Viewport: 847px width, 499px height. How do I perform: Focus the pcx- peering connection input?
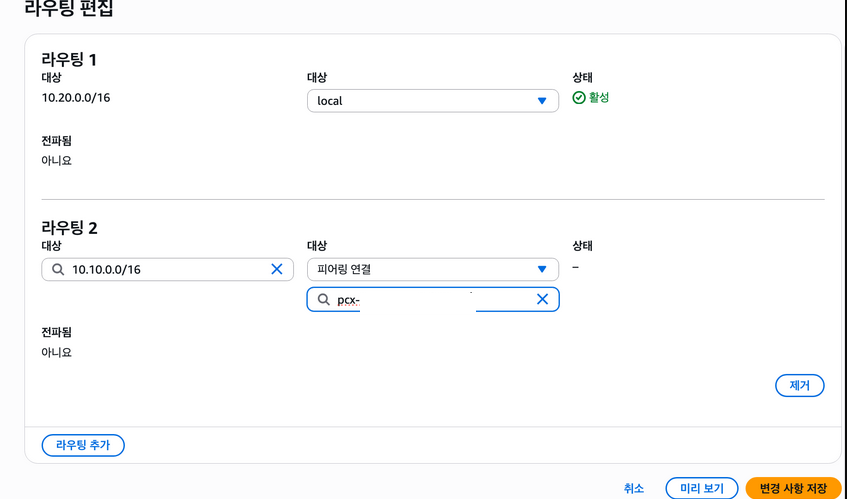420,299
